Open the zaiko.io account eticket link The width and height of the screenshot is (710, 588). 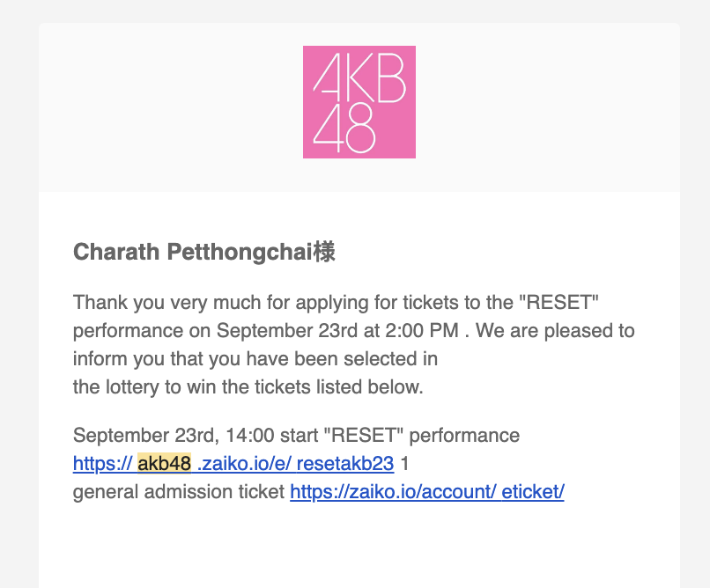point(426,492)
